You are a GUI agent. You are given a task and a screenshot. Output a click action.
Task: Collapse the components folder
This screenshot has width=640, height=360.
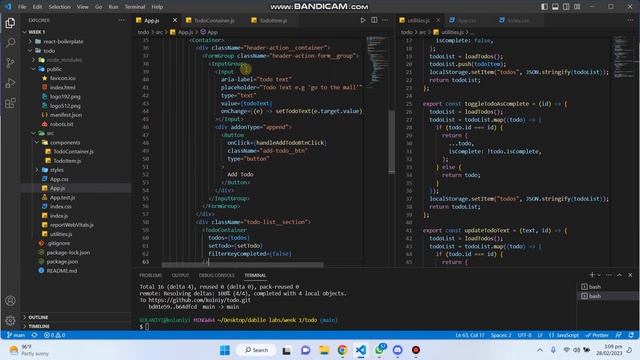pyautogui.click(x=37, y=142)
